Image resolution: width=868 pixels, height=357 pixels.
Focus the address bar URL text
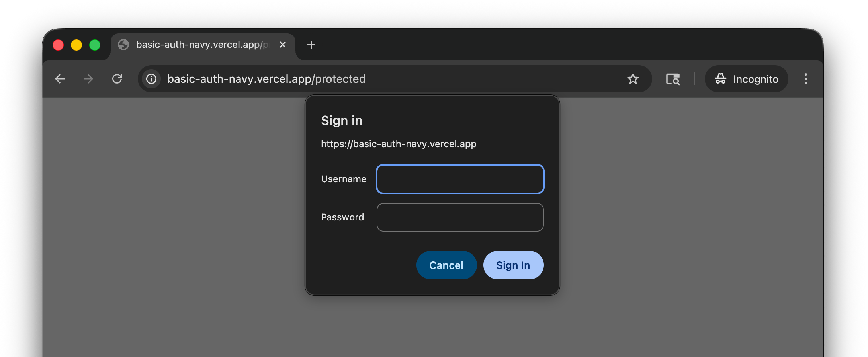click(x=266, y=79)
